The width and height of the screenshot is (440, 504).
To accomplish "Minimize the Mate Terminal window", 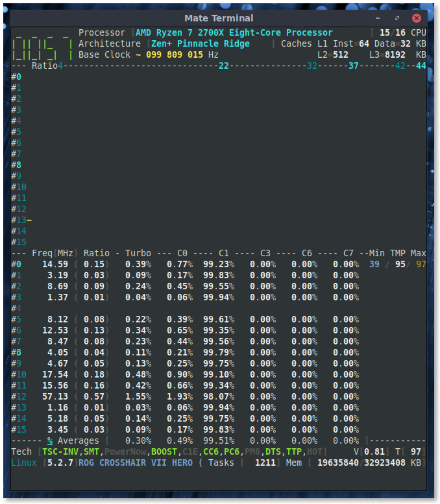I will click(378, 18).
